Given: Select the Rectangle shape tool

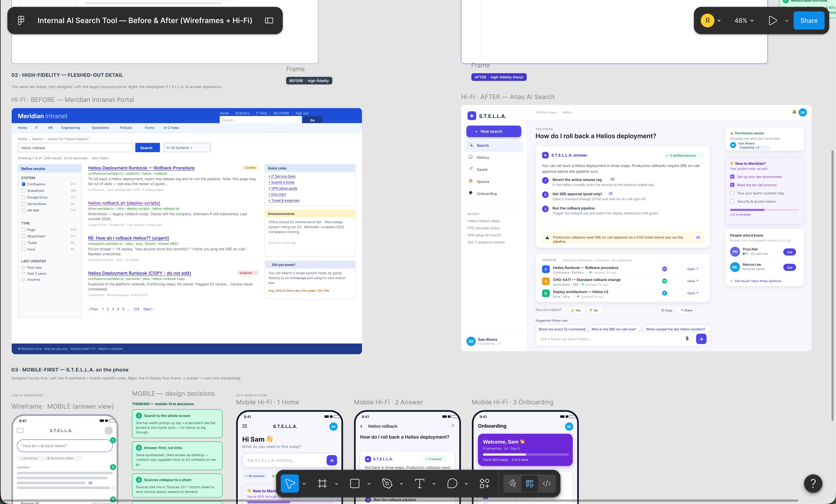Looking at the screenshot, I should tap(355, 483).
